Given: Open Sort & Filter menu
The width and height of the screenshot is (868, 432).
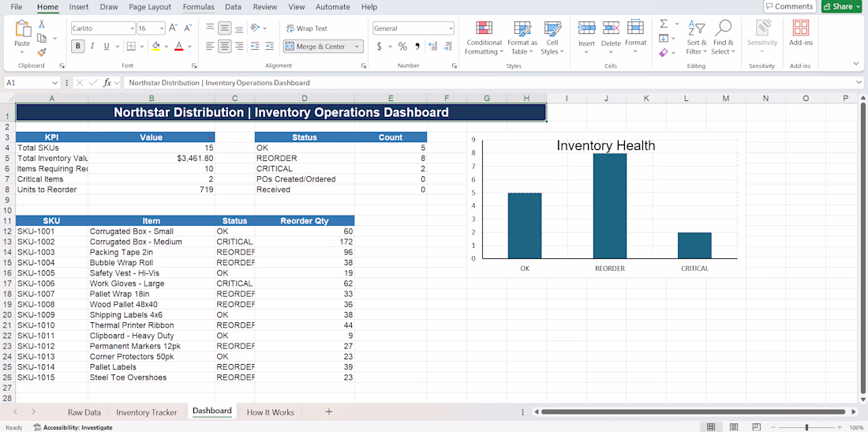Looking at the screenshot, I should click(696, 38).
